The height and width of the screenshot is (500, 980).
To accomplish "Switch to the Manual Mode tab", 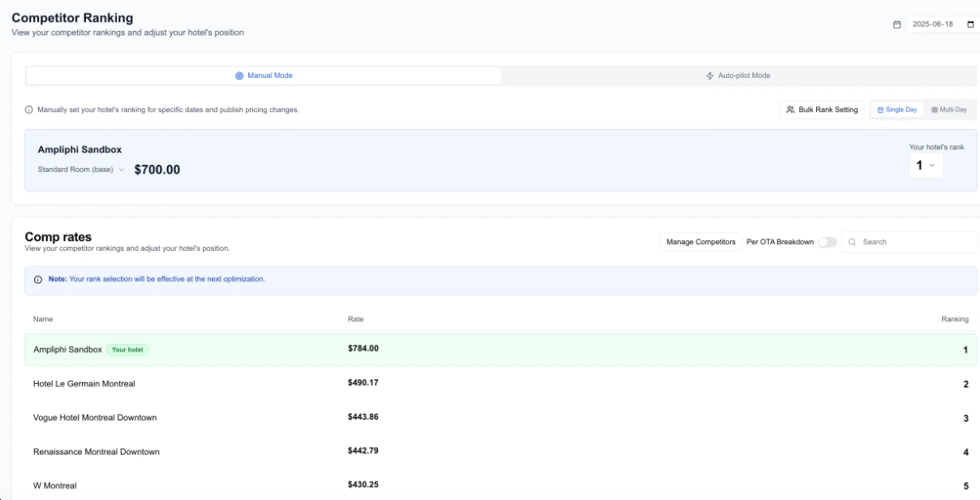I will tap(264, 75).
